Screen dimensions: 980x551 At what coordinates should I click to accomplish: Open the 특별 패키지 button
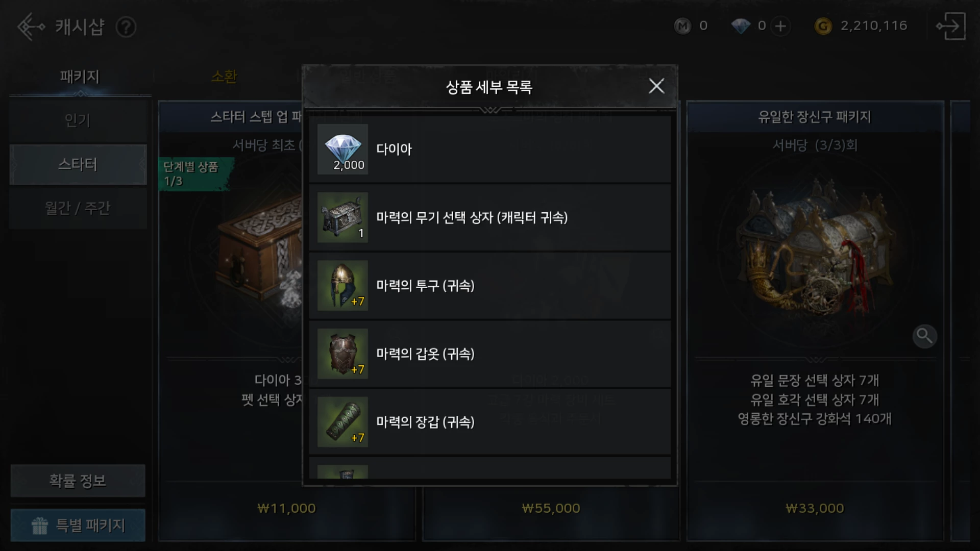click(x=78, y=525)
